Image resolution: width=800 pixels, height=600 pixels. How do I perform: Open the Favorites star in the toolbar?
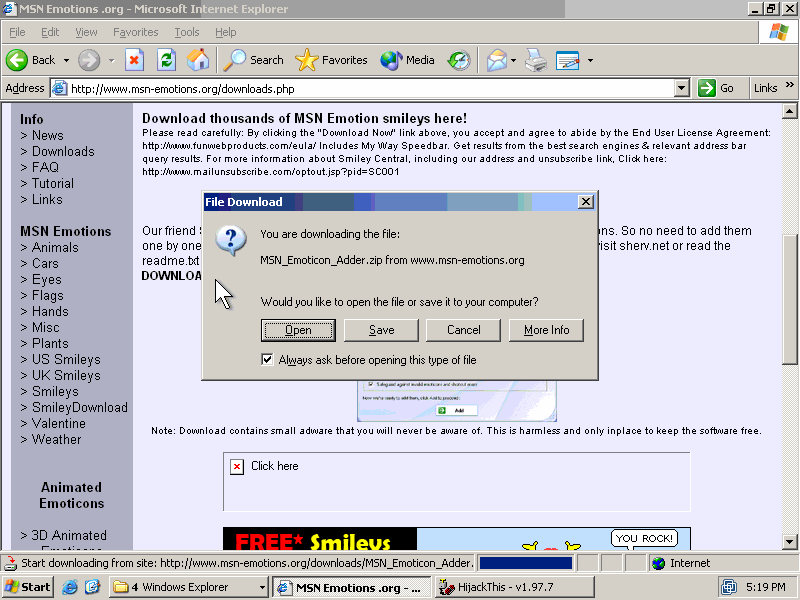(331, 60)
